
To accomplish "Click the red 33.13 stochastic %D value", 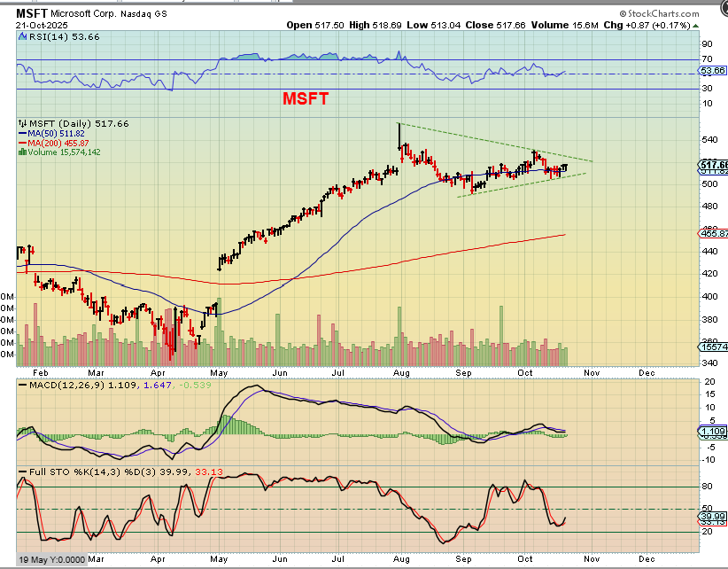I will click(209, 472).
